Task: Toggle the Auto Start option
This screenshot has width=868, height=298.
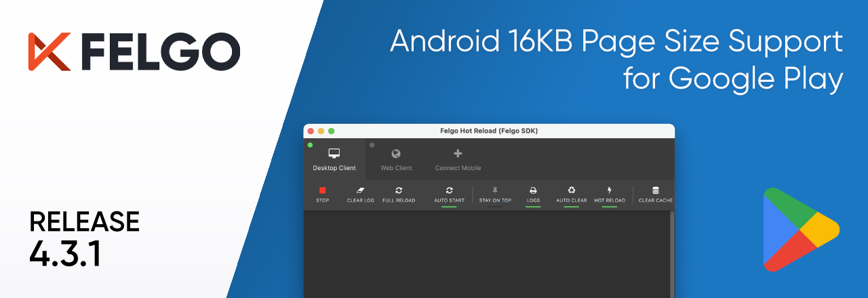Action: 449,194
